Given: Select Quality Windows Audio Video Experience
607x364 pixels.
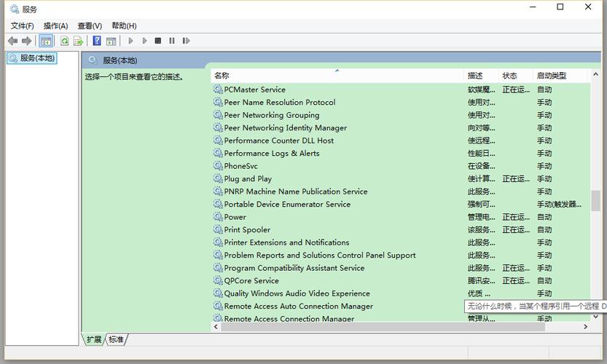Looking at the screenshot, I should click(x=401, y=294).
